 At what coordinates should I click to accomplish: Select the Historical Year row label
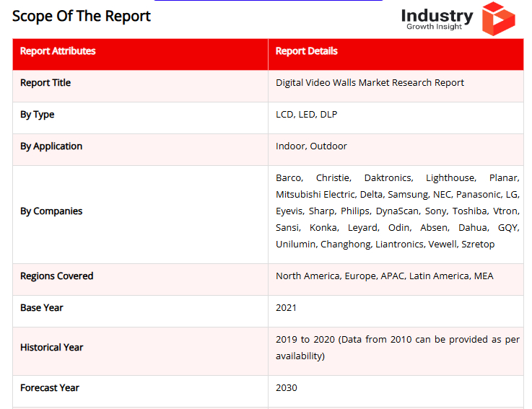(x=52, y=348)
